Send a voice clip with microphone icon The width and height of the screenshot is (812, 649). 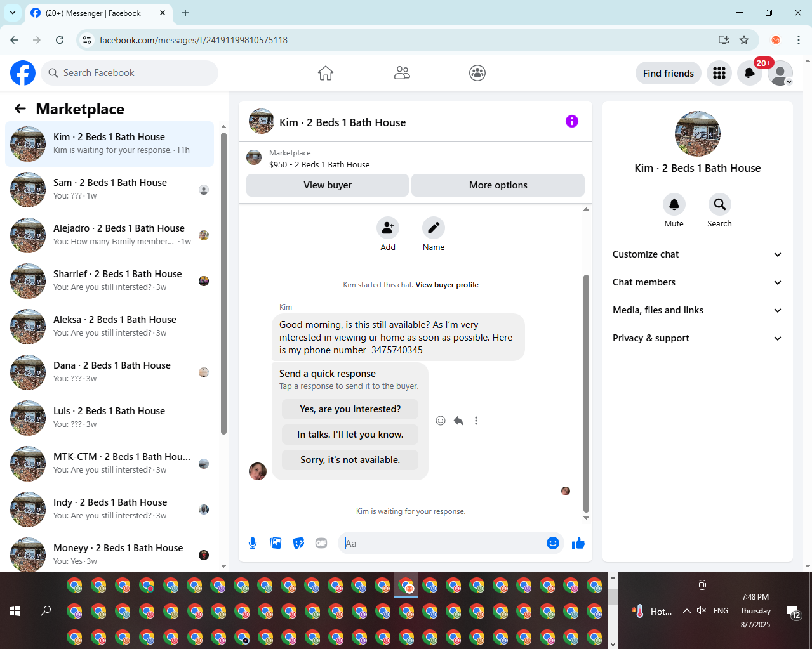click(x=253, y=543)
